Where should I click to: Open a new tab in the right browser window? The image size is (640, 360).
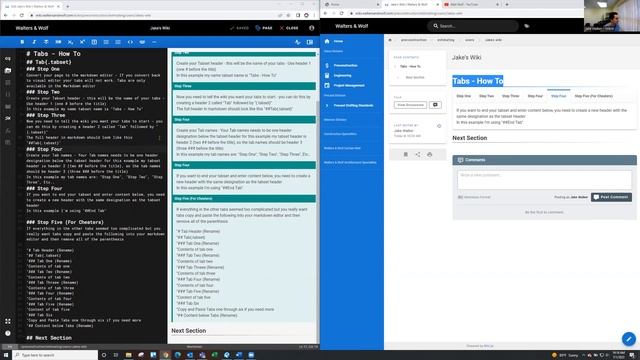point(507,4)
